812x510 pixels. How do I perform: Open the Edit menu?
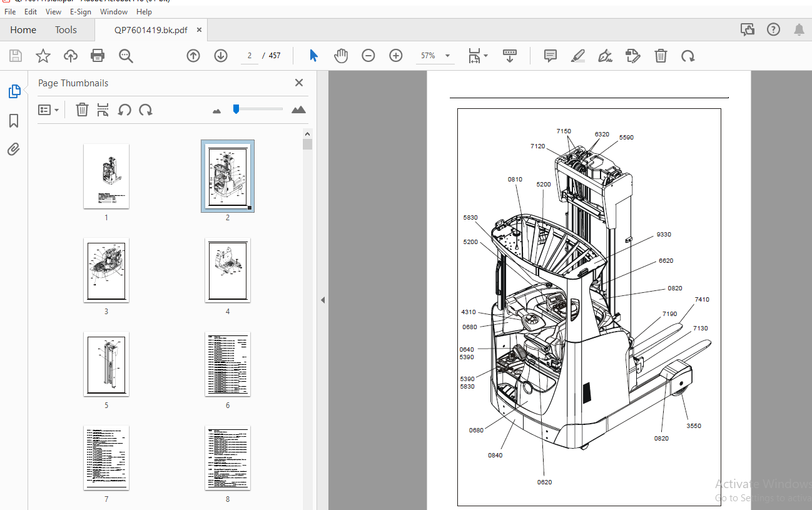(31, 12)
